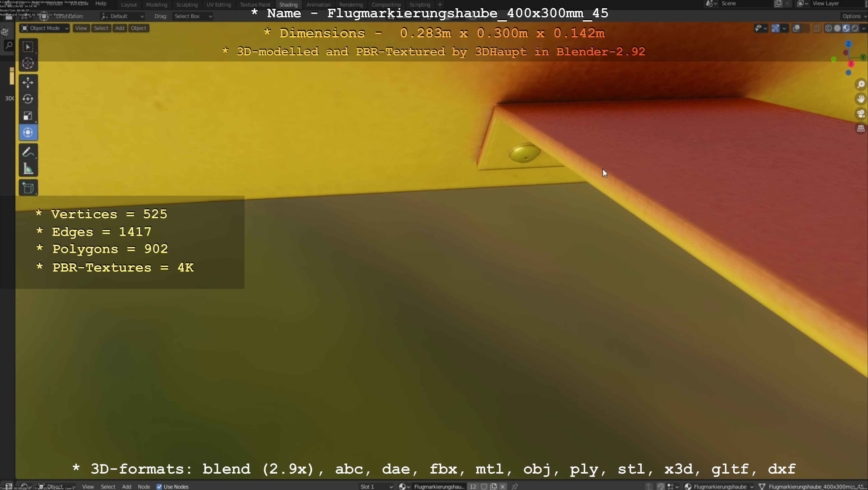This screenshot has height=490, width=868.
Task: Expand the Slot 1 material dropdown
Action: pos(376,487)
